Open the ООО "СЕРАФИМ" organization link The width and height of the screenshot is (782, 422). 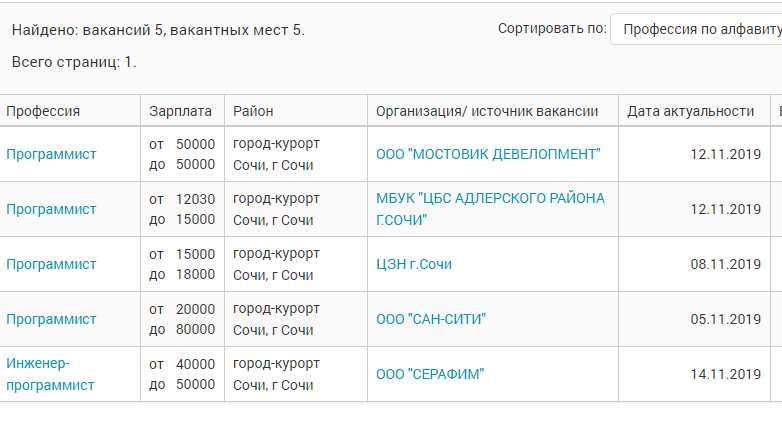pyautogui.click(x=430, y=374)
